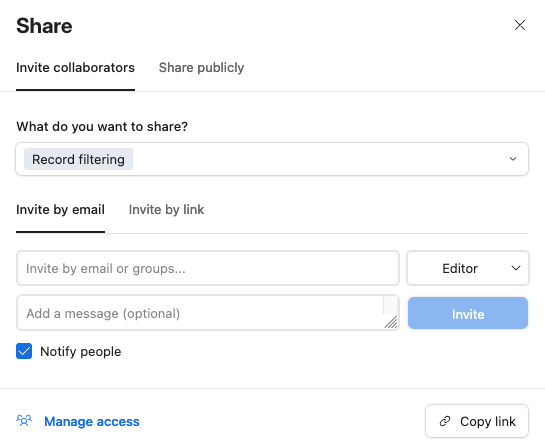Click the Notify people label text

81,351
